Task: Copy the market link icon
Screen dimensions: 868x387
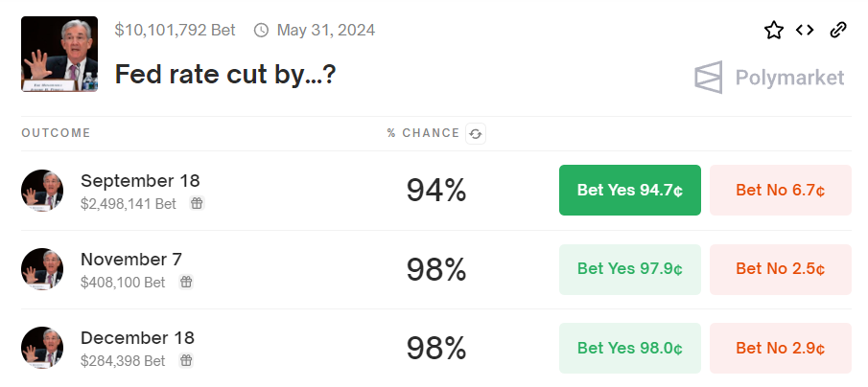Action: coord(838,30)
